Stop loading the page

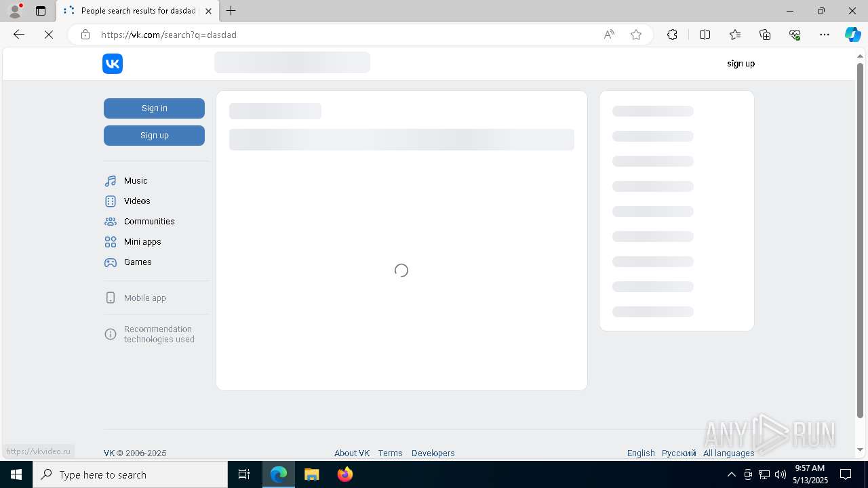pyautogui.click(x=49, y=35)
